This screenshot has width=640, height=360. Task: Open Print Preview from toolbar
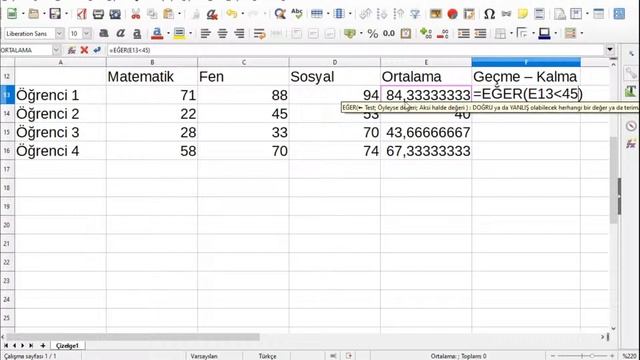115,14
